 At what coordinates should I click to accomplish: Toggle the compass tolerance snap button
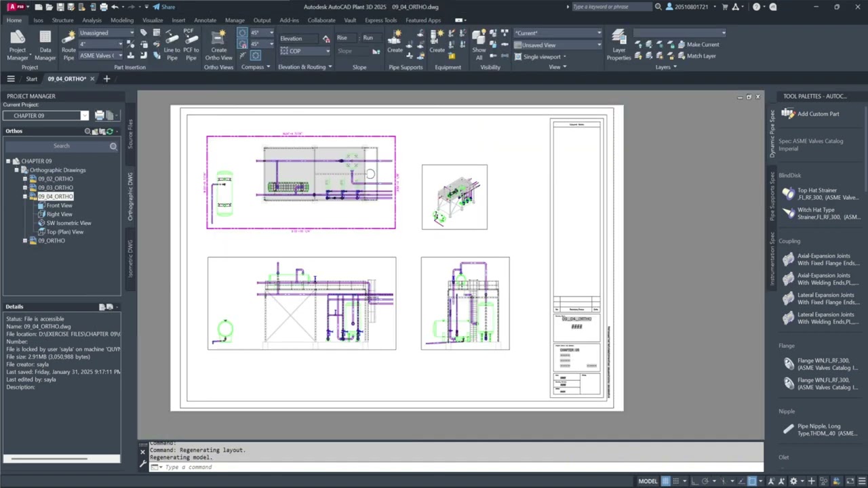[242, 44]
